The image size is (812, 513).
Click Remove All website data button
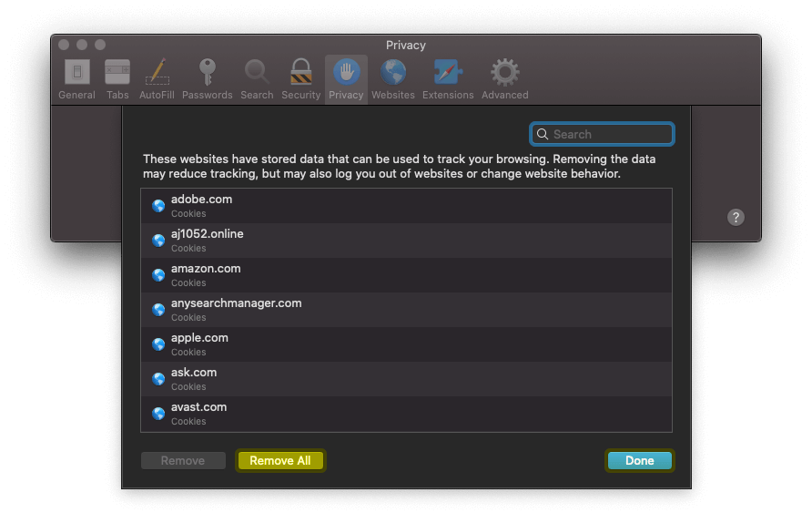[279, 461]
